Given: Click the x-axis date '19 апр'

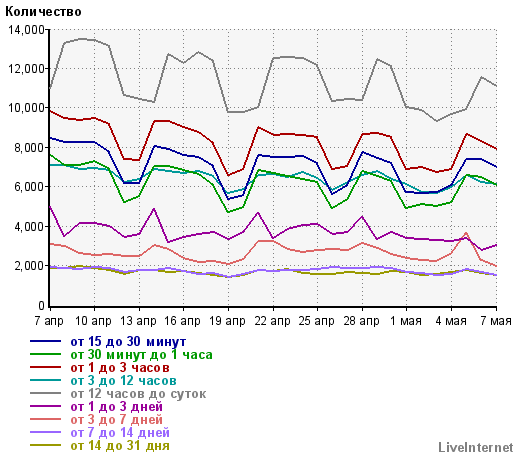Looking at the screenshot, I should point(227,321).
